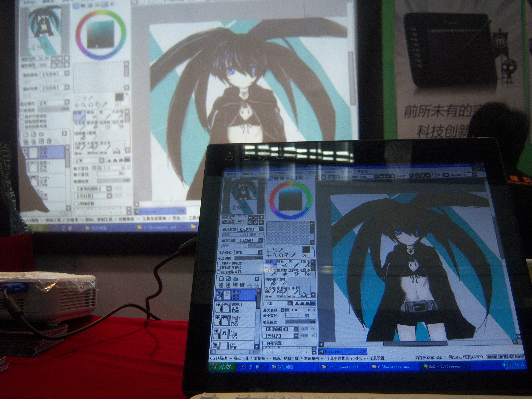
Task: Open the 图层 menu on the tablet
Action: point(281,173)
